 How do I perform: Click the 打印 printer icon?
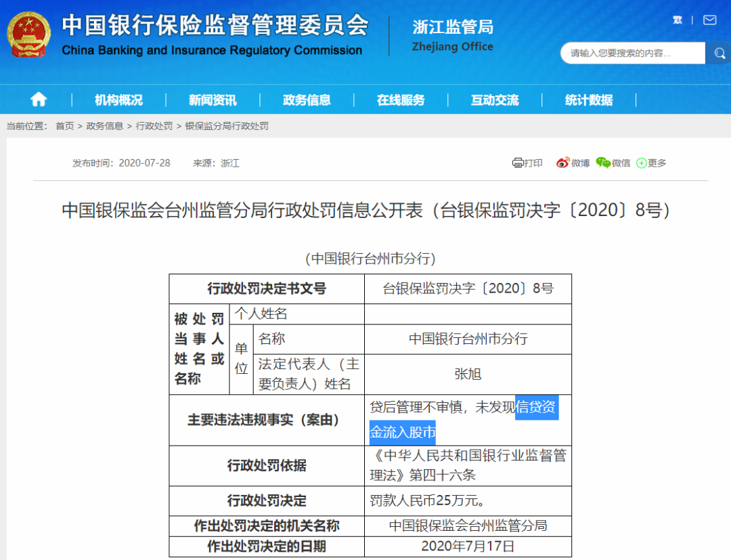click(518, 163)
